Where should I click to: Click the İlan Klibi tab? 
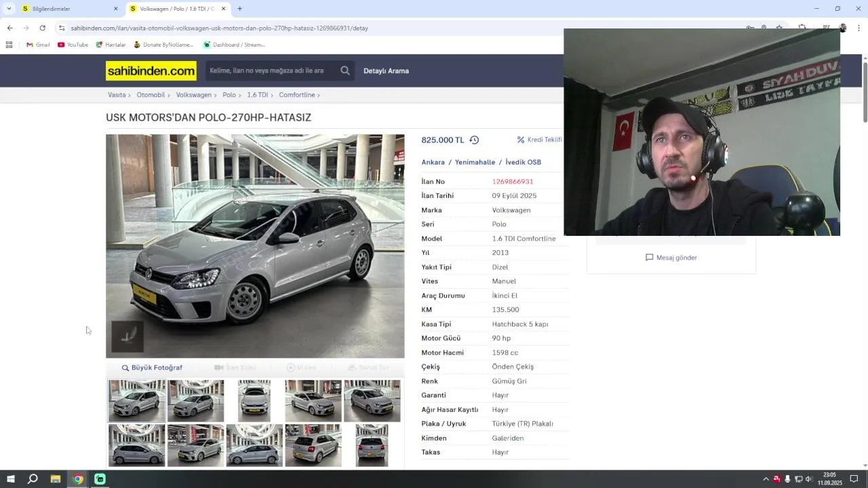click(x=235, y=367)
